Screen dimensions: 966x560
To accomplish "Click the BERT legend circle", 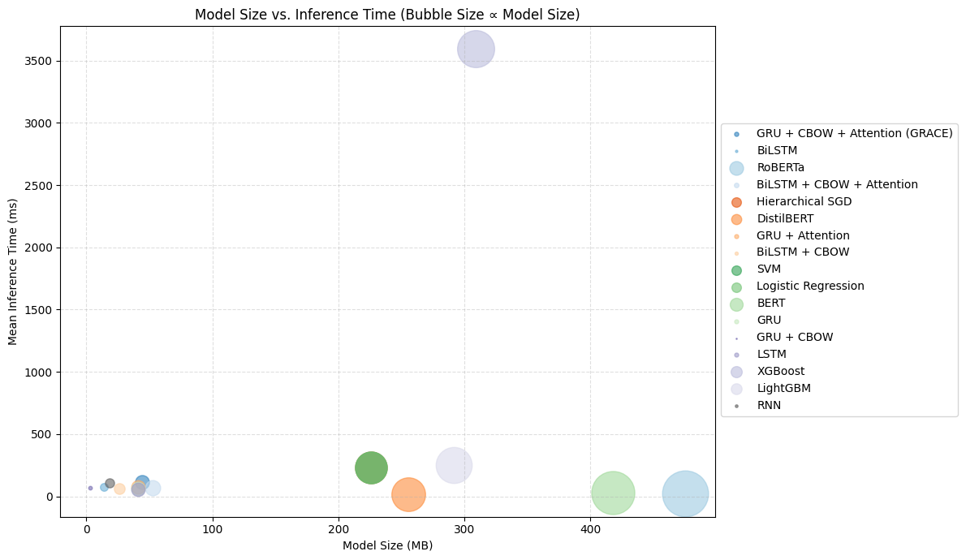I will (x=736, y=304).
